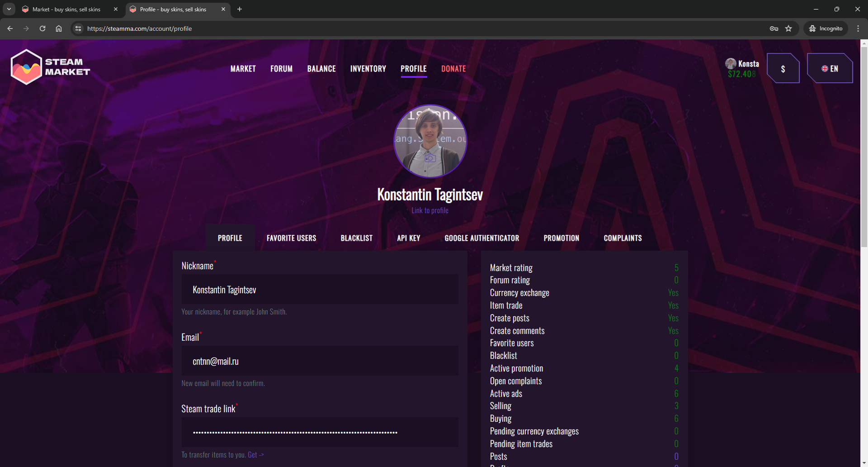This screenshot has width=868, height=467.
Task: Click the password key icon in address bar
Action: tap(774, 29)
